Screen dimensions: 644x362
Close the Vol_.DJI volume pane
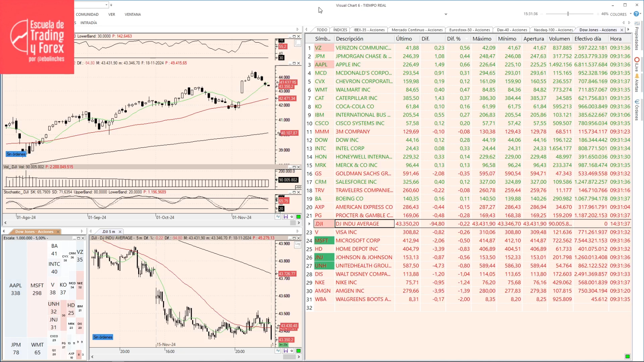click(299, 167)
